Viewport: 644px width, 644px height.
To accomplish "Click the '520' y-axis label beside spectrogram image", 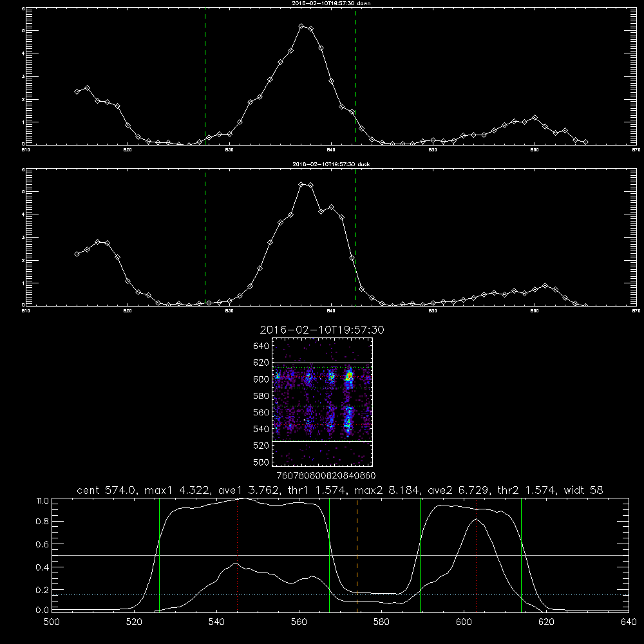I will pos(261,446).
